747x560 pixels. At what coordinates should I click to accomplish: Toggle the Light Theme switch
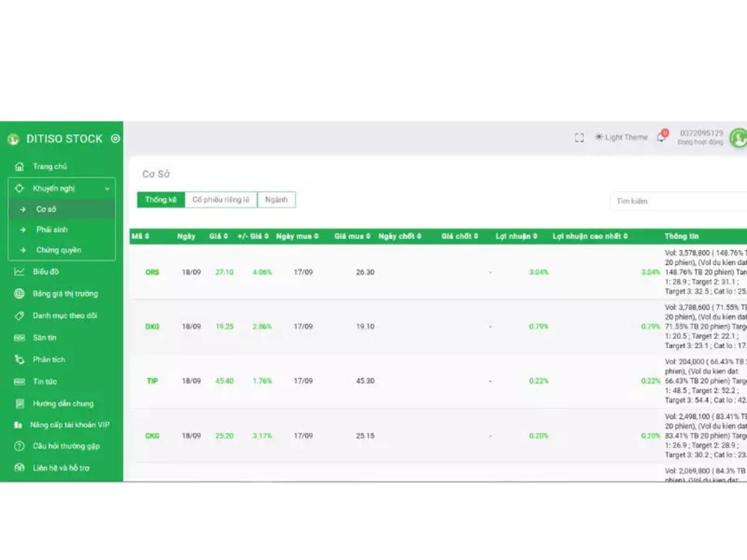point(621,137)
